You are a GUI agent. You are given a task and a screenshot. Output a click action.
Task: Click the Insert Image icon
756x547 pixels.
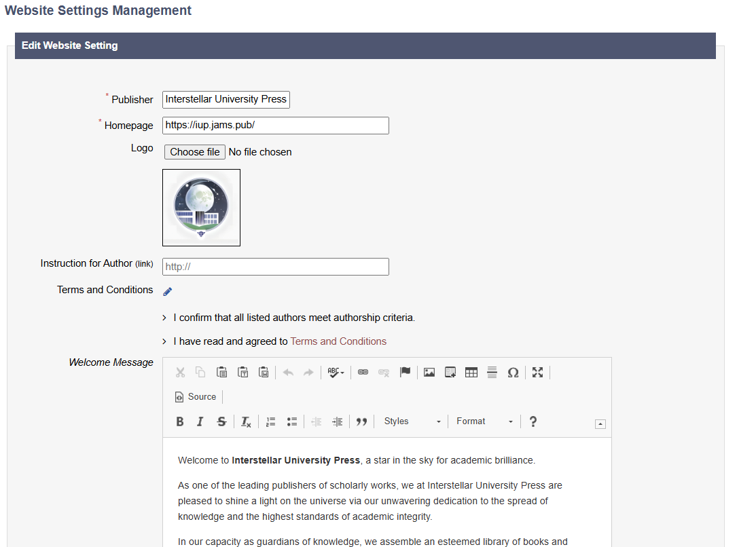coord(429,372)
